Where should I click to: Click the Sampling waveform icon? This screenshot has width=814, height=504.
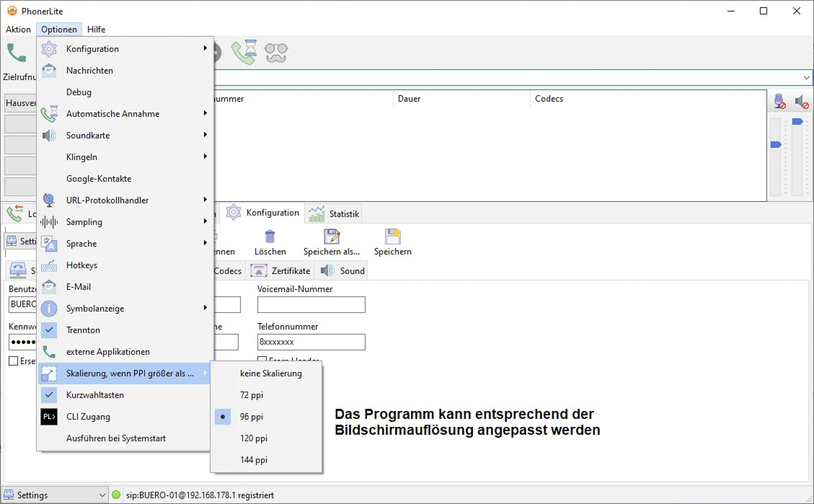click(x=49, y=222)
